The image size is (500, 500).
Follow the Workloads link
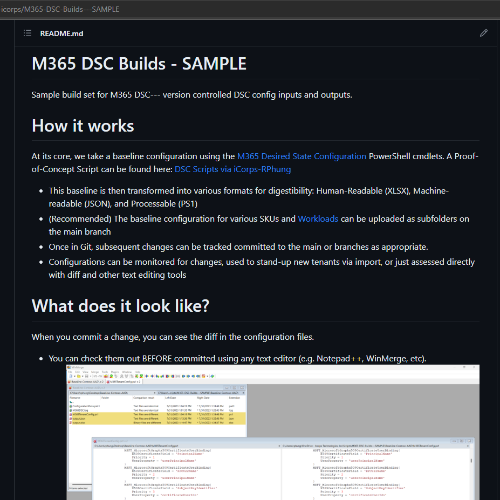(x=318, y=219)
